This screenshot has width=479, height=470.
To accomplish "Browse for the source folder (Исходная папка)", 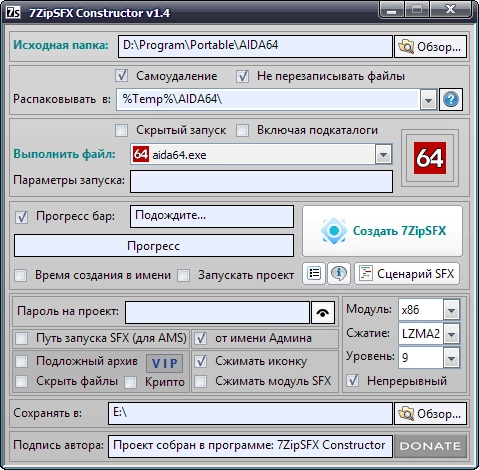I will point(430,47).
